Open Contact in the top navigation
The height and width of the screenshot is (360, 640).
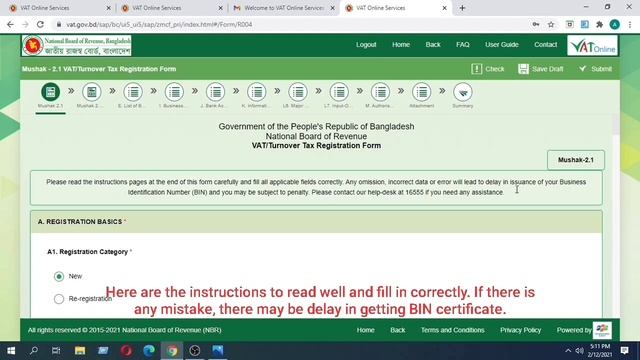pos(546,44)
